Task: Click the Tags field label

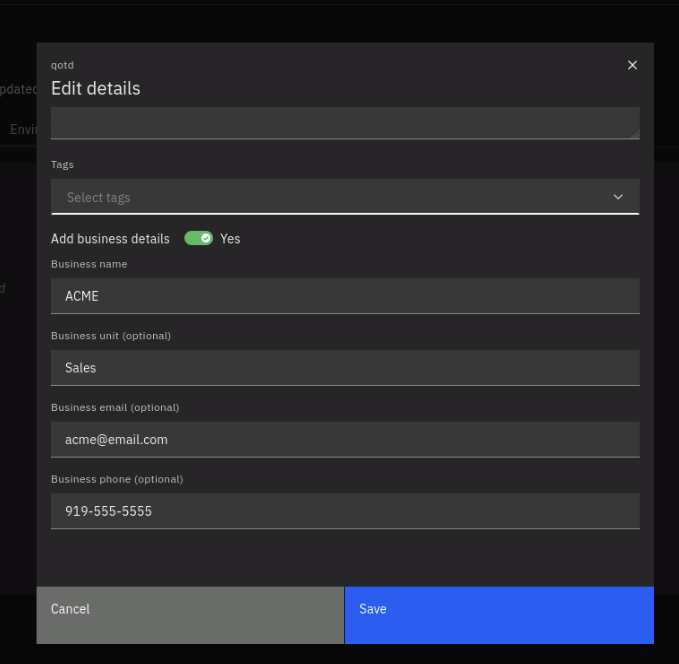Action: coord(62,165)
